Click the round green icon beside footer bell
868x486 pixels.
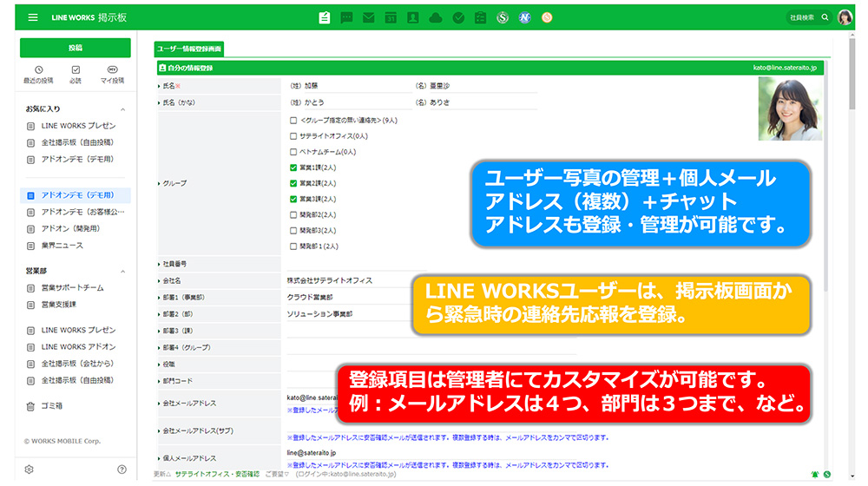pyautogui.click(x=827, y=475)
